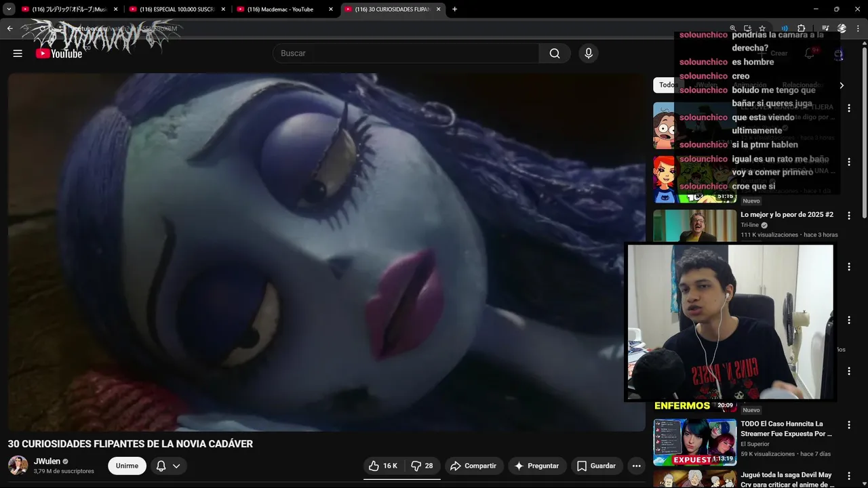868x488 pixels.
Task: Open the Tri-line channel link
Action: point(749,225)
